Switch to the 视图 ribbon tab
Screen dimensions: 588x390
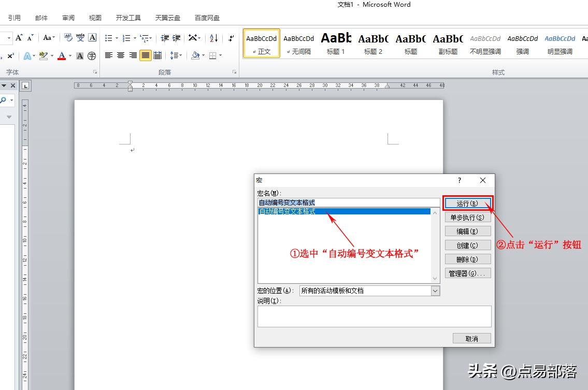[95, 18]
